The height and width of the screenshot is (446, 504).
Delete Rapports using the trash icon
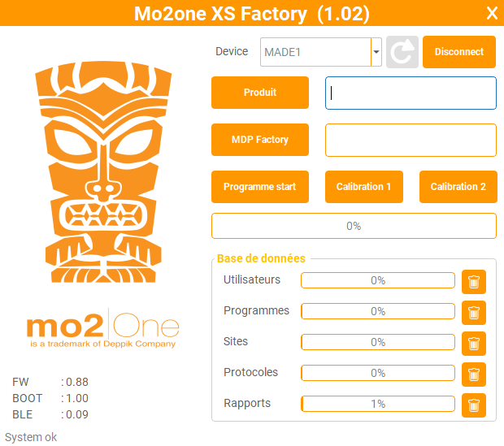pos(474,405)
